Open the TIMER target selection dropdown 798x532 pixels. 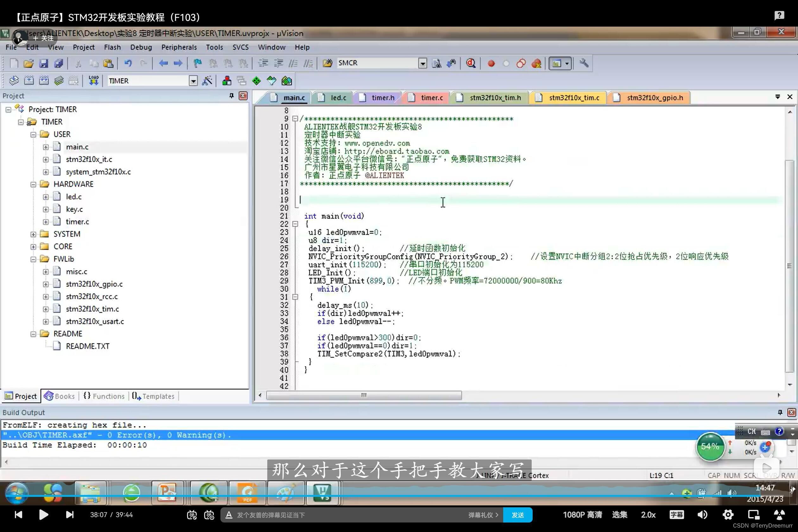(x=193, y=81)
